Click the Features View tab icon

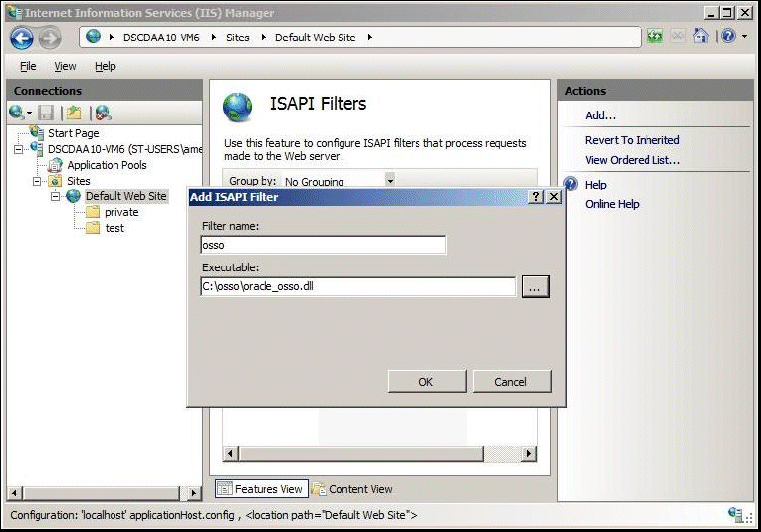[225, 489]
